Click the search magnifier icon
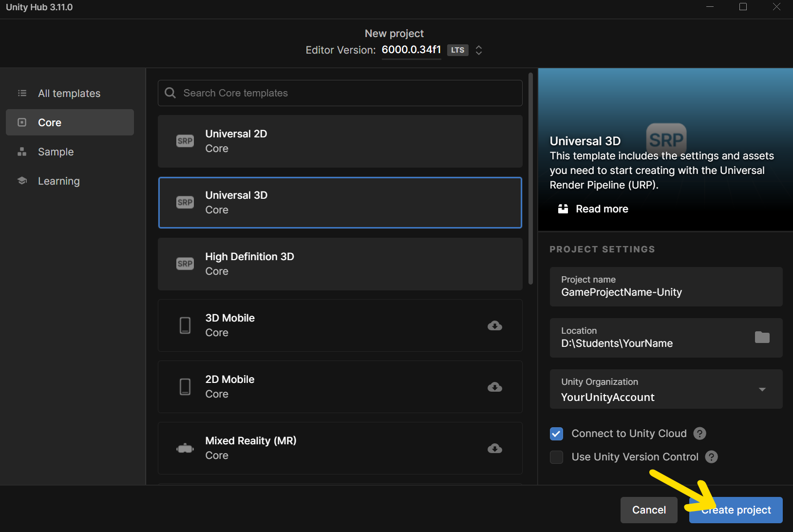The image size is (793, 532). click(x=170, y=93)
